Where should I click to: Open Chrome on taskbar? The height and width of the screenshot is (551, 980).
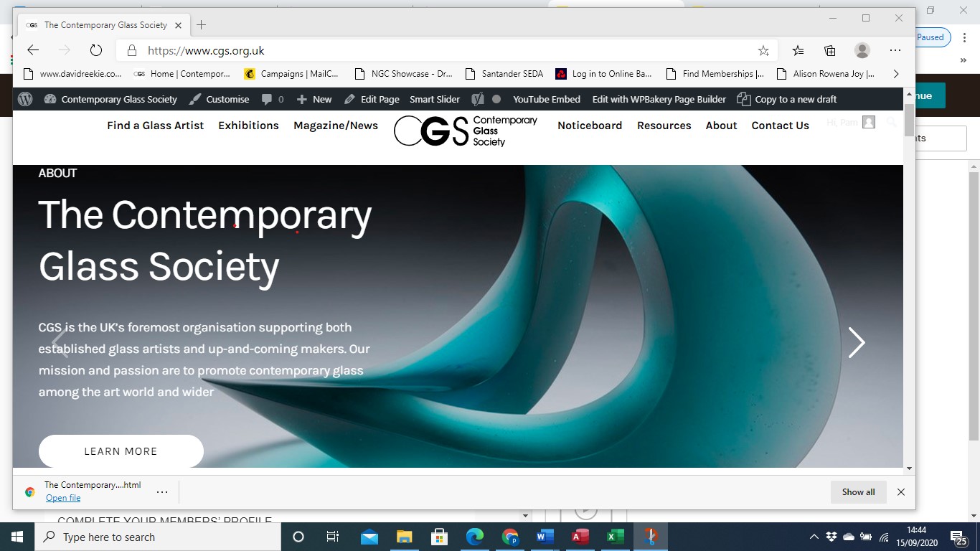(510, 537)
